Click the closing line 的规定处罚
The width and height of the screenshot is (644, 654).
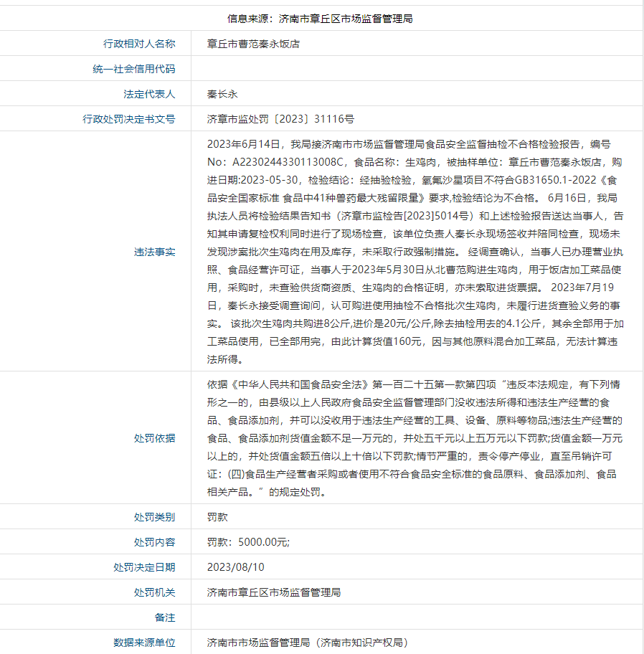tap(267, 492)
